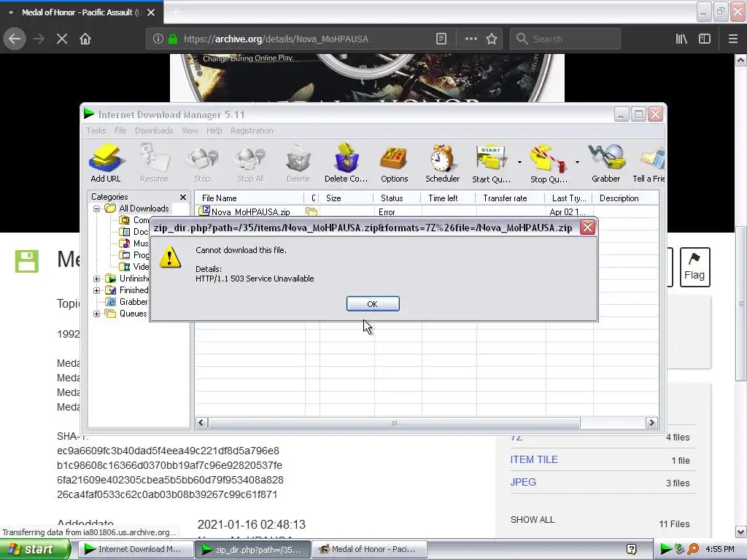Expand the Unfinished category node
747x560 pixels.
[97, 279]
